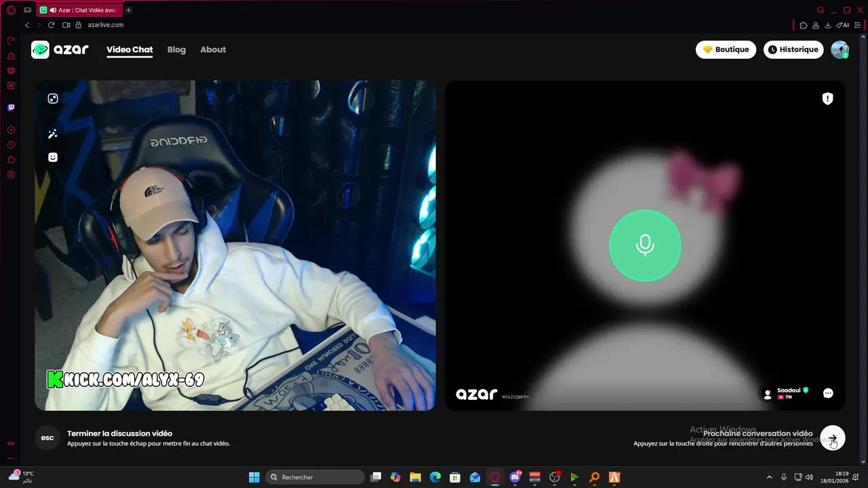Select the Azar browser tab
Screen dimensions: 868x488
click(79, 10)
